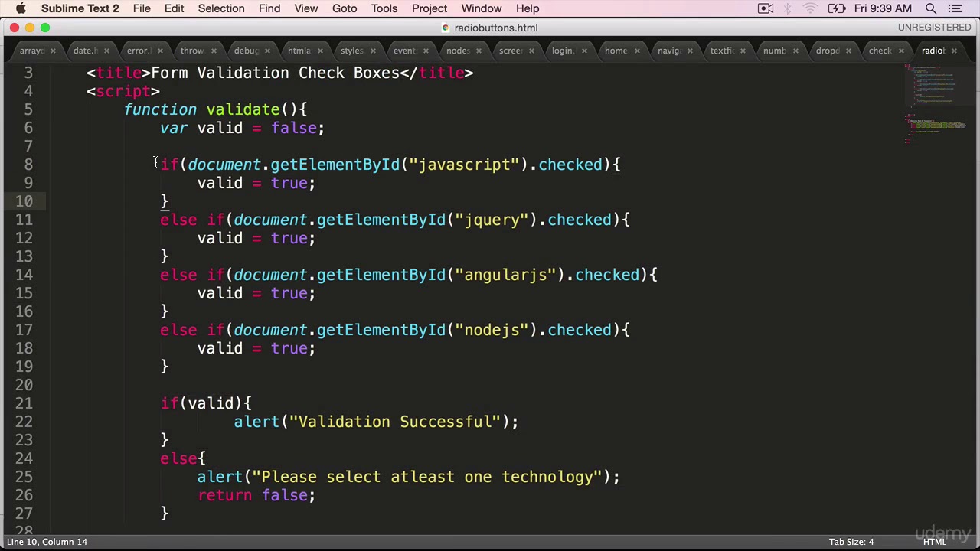This screenshot has height=551, width=980.
Task: Close the home tab
Action: point(637,51)
